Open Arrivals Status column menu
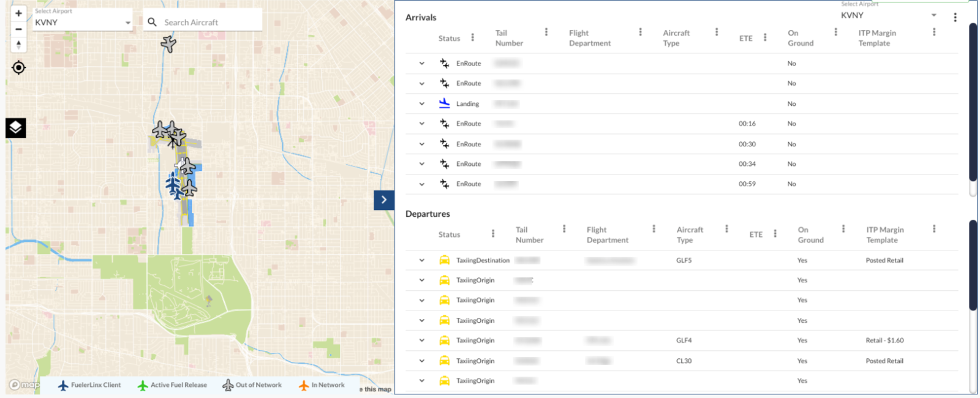 pos(472,37)
